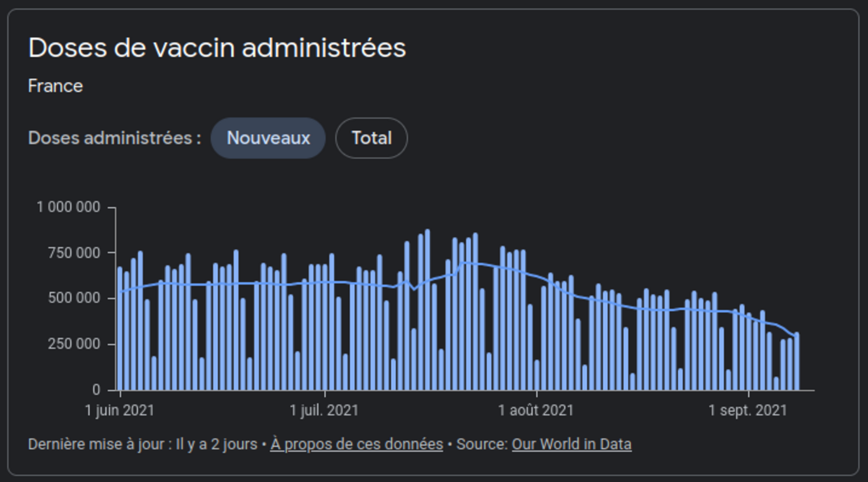Click the 1 sept. 2021 axis label
The image size is (868, 482).
(x=748, y=411)
